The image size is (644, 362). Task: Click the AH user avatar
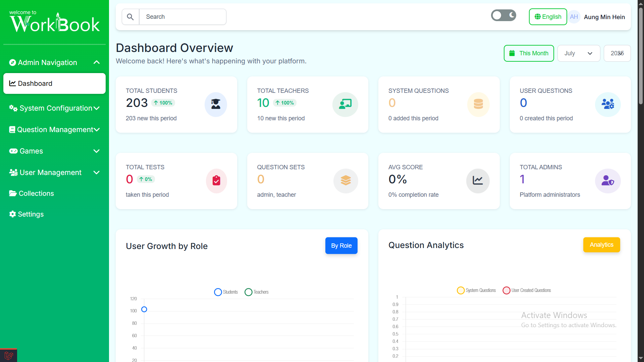tap(574, 17)
